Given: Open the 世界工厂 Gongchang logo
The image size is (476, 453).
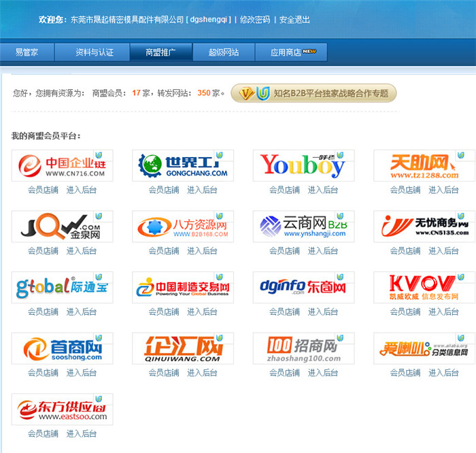Looking at the screenshot, I should tap(183, 166).
